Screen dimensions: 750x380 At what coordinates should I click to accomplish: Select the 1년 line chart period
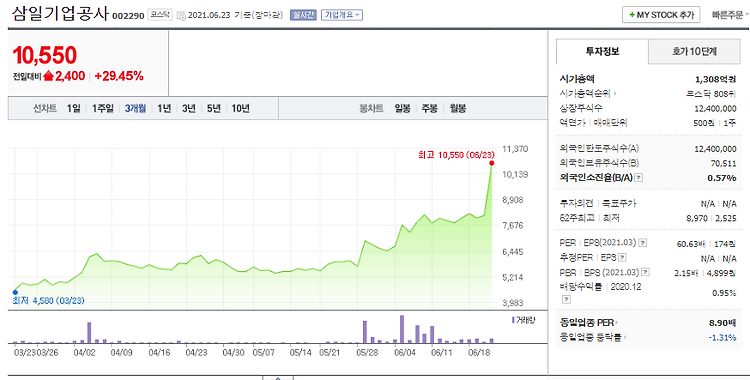click(164, 109)
